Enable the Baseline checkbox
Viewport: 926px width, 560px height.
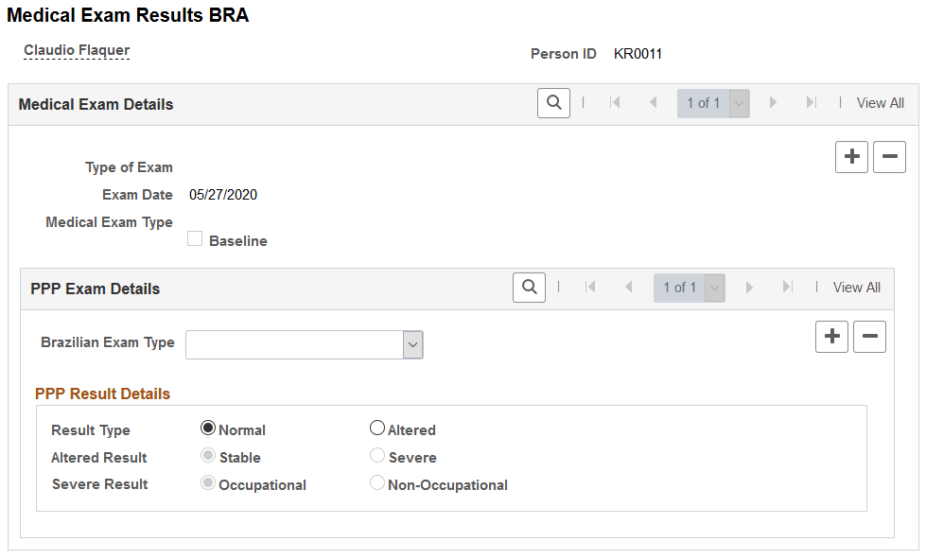(x=195, y=239)
